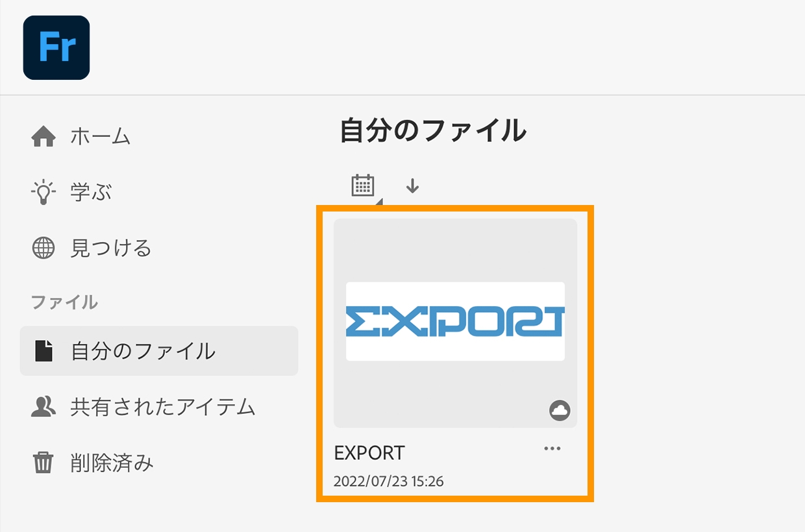
Task: Click the lightbulb Learn icon
Action: [x=43, y=193]
